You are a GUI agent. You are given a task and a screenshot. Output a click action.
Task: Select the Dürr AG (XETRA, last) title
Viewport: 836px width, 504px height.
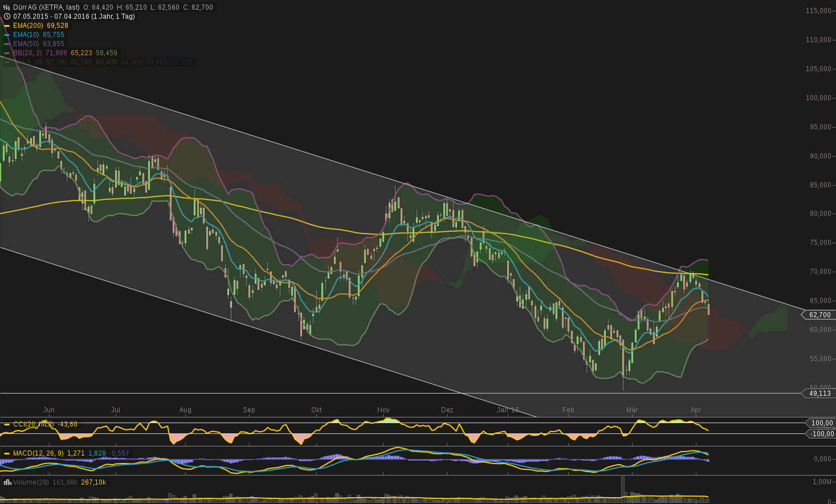pyautogui.click(x=46, y=7)
